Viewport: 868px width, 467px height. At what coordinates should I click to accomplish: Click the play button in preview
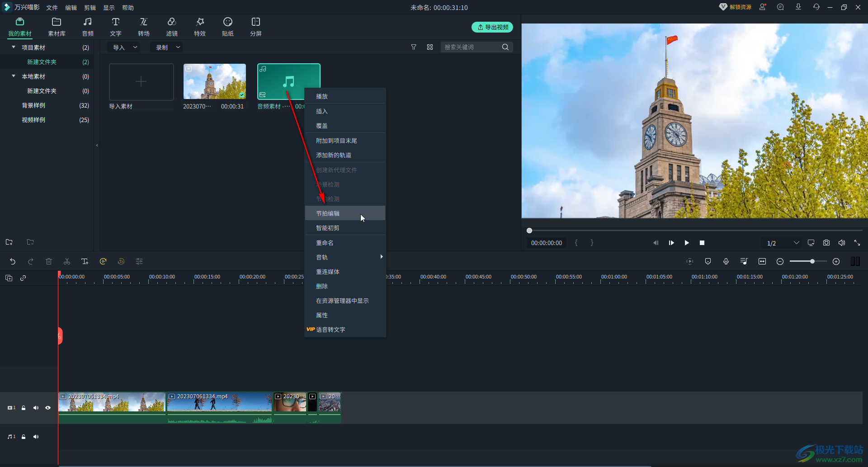tap(687, 243)
